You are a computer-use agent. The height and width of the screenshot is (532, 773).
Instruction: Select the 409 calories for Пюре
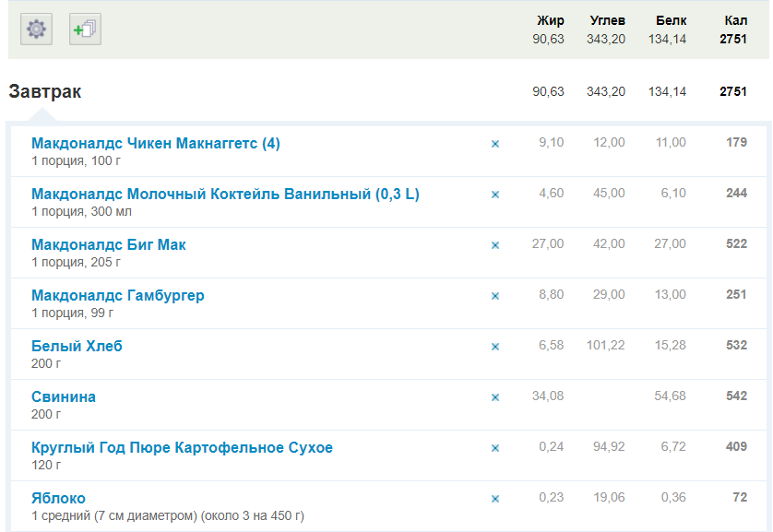point(736,447)
